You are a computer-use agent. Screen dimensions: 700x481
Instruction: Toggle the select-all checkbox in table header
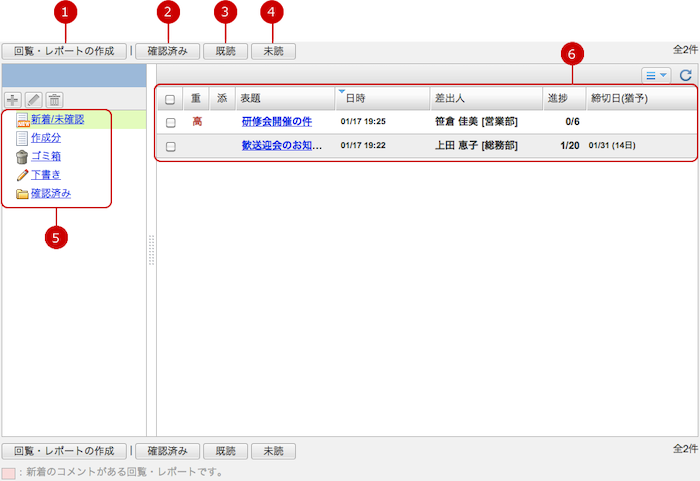click(170, 99)
